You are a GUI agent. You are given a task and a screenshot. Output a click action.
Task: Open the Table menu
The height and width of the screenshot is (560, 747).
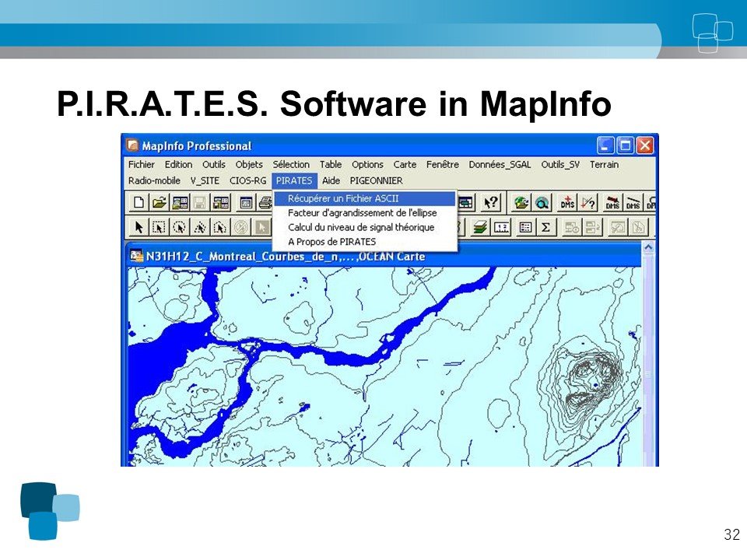pos(330,164)
